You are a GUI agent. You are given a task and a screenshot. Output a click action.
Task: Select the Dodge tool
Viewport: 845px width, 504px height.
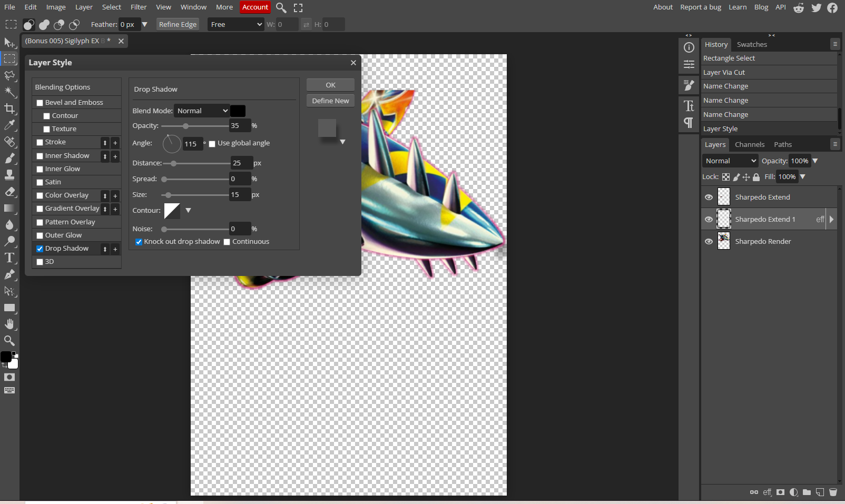[x=9, y=241]
